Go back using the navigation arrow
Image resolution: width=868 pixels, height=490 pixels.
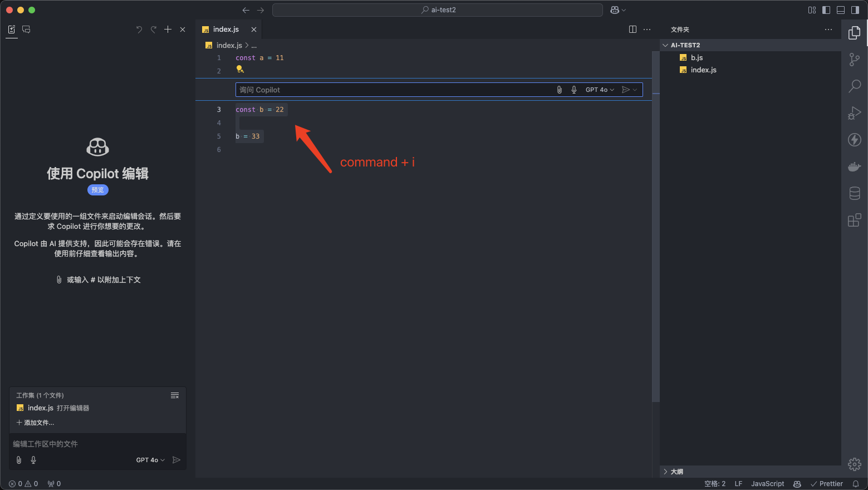[246, 10]
